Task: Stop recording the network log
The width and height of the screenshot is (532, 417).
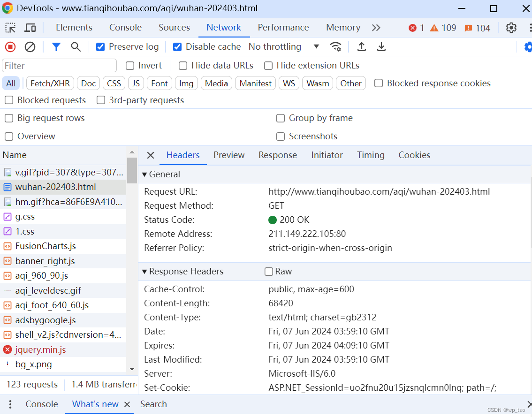Action: coord(10,47)
